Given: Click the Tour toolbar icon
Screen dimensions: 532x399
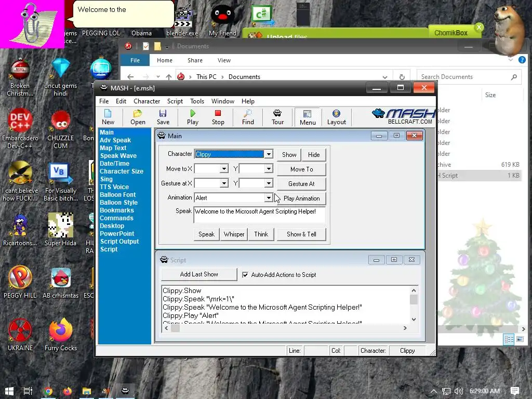Looking at the screenshot, I should pos(277,117).
